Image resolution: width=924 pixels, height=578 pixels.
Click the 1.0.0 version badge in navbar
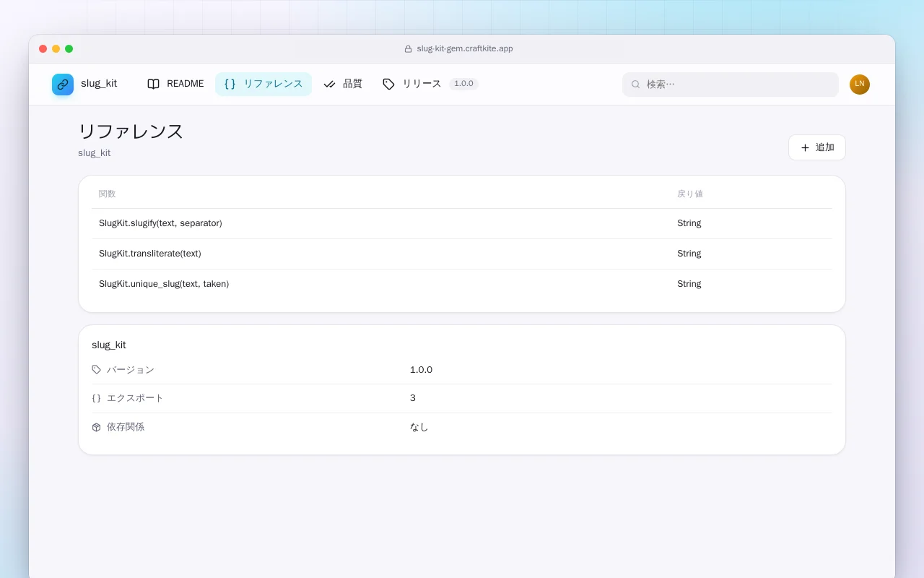[463, 84]
